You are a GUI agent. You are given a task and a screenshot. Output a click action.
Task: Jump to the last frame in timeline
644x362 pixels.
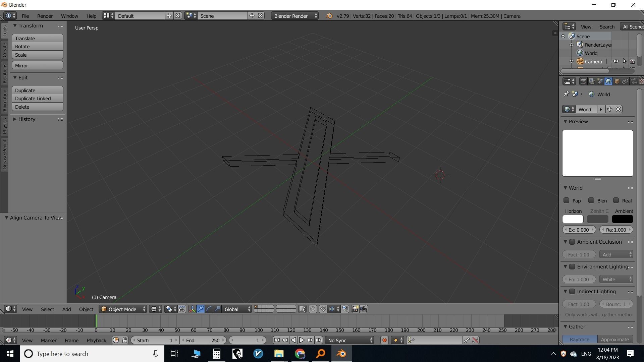click(319, 340)
